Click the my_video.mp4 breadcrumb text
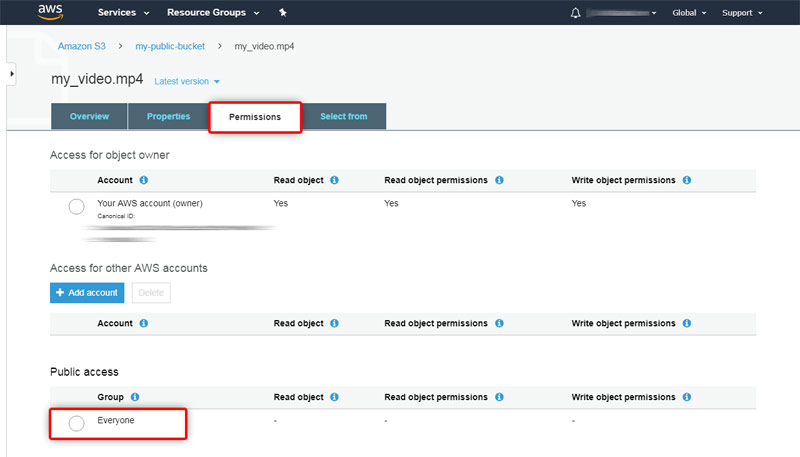 coord(264,46)
